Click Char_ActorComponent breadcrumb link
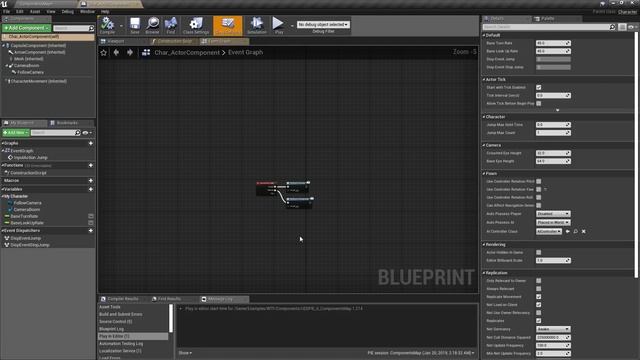Image resolution: width=640 pixels, height=360 pixels. 187,52
